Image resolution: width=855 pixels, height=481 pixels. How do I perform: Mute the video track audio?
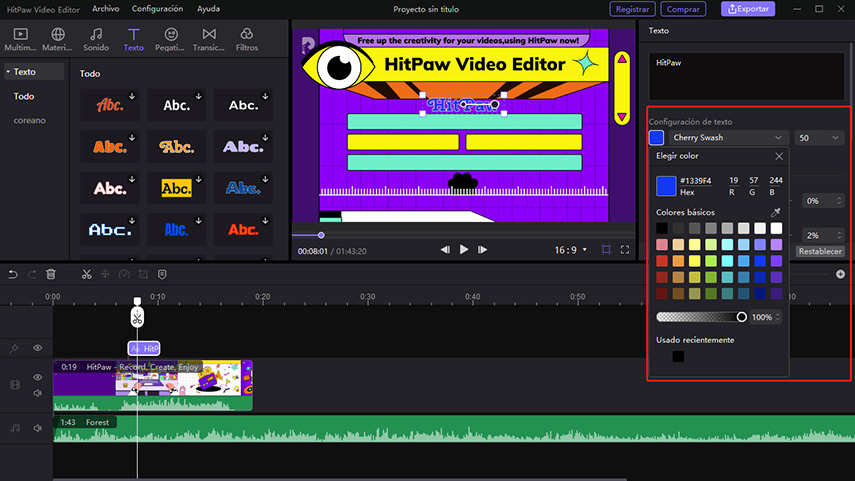[38, 393]
